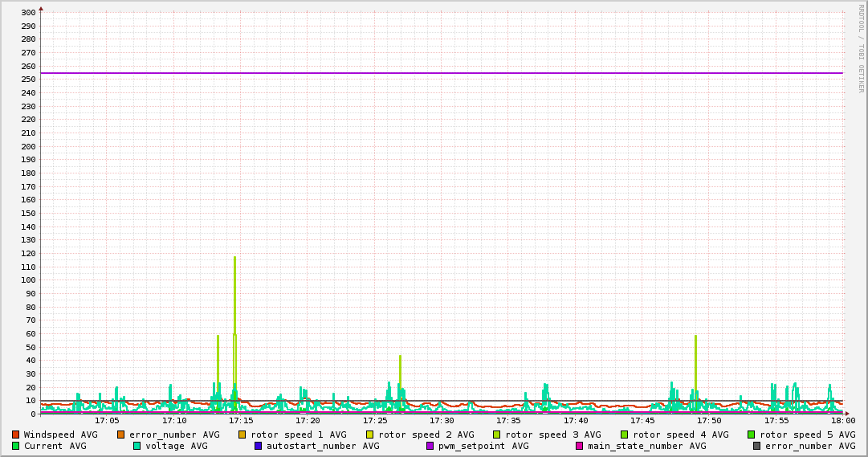Click the 100 value on the Y axis
868x457 pixels.
[x=27, y=280]
